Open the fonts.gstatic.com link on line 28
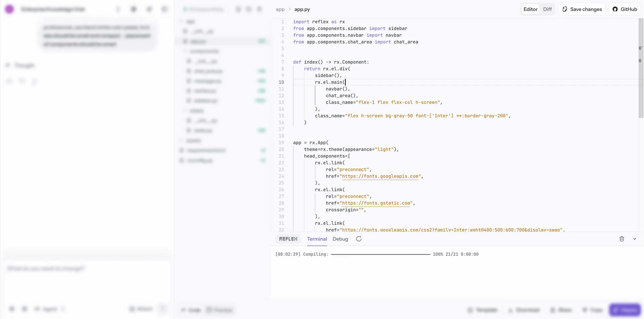Viewport: 644px width, 319px height. [x=376, y=203]
